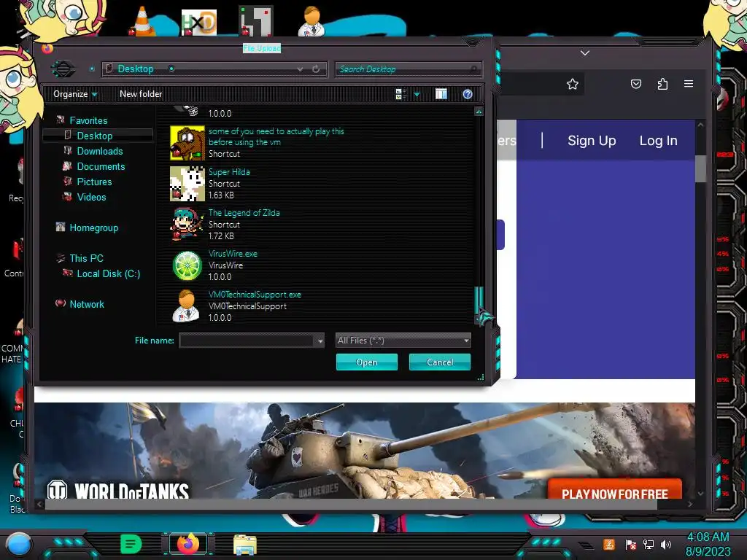Image resolution: width=747 pixels, height=560 pixels.
Task: Select the Super Hilda shortcut icon
Action: pos(187,184)
